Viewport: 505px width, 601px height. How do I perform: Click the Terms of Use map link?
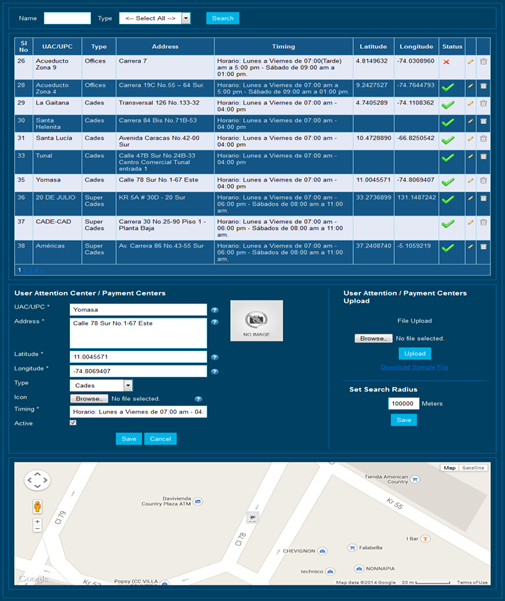click(x=472, y=582)
